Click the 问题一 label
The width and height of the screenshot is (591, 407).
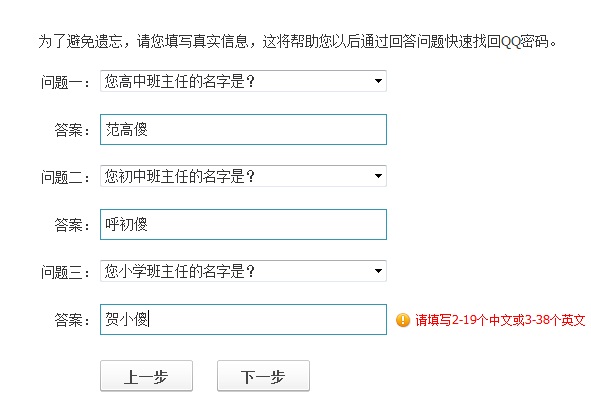[65, 82]
